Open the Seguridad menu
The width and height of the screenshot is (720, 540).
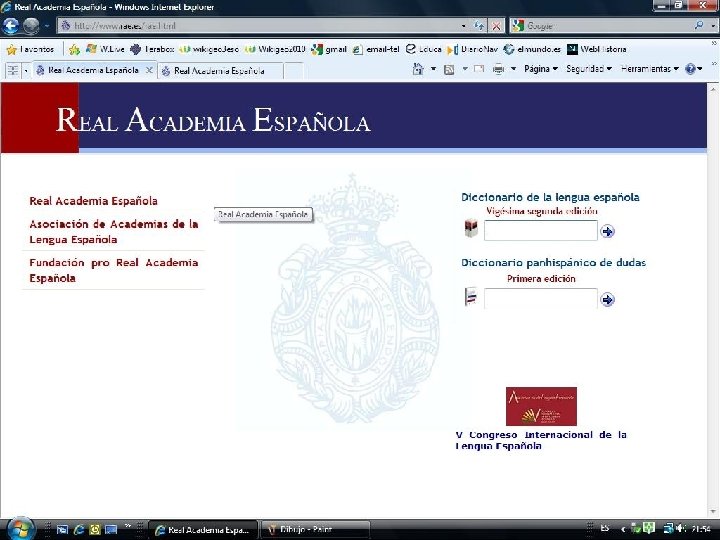point(589,69)
